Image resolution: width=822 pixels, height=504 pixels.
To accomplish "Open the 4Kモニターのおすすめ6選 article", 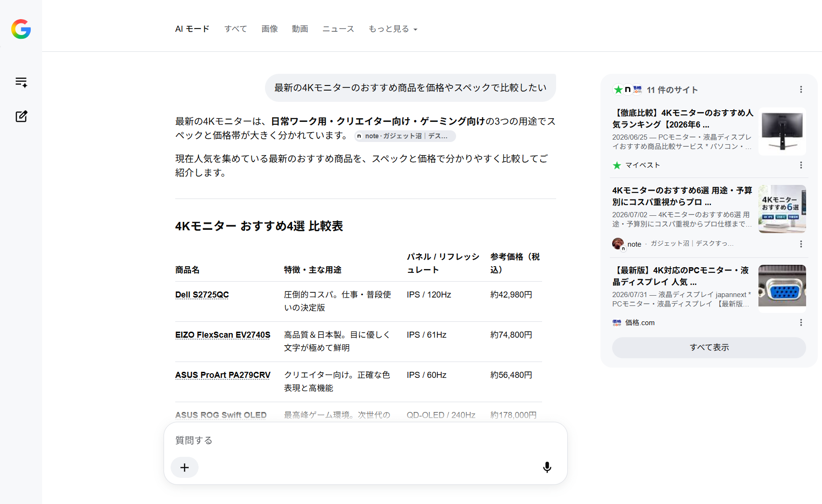I will [x=682, y=196].
